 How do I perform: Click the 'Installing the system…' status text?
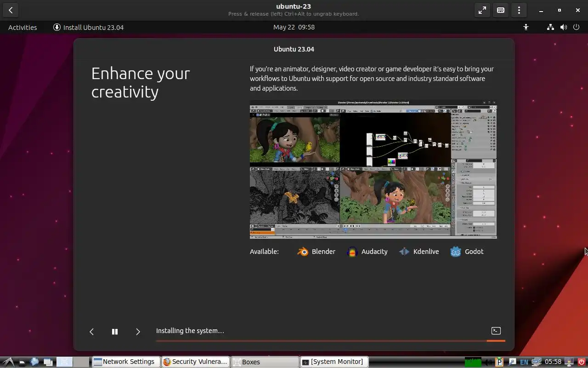(x=190, y=331)
